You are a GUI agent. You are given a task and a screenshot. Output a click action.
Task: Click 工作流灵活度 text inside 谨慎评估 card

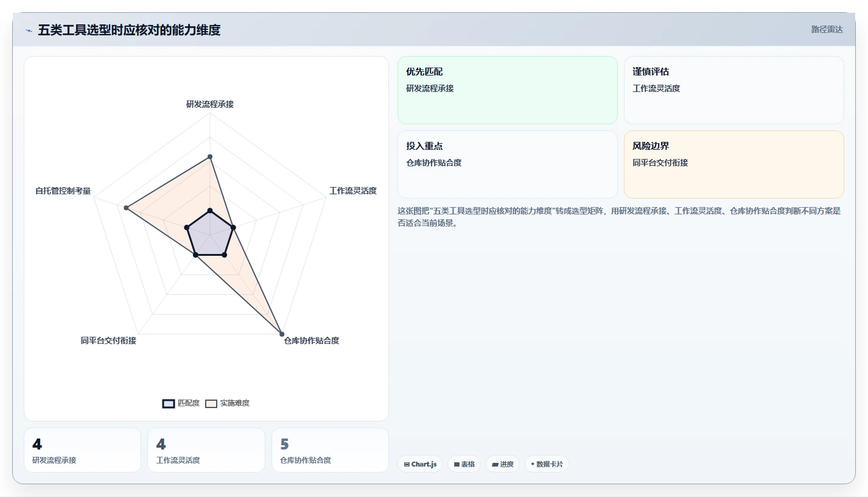656,88
